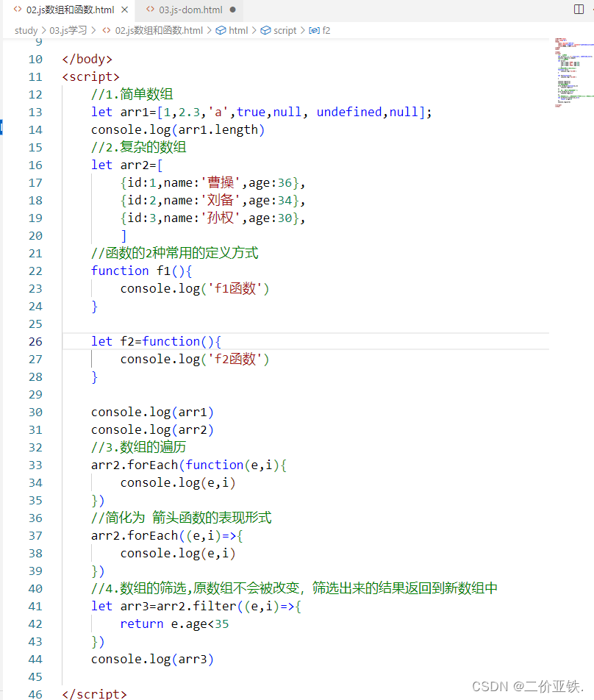Click the file icon on the active tab

[x=18, y=11]
